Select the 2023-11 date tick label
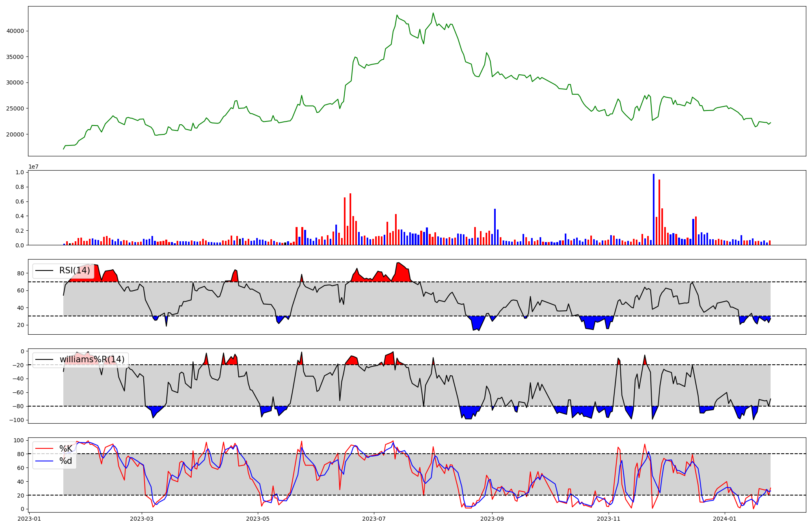The height and width of the screenshot is (528, 812). click(609, 519)
